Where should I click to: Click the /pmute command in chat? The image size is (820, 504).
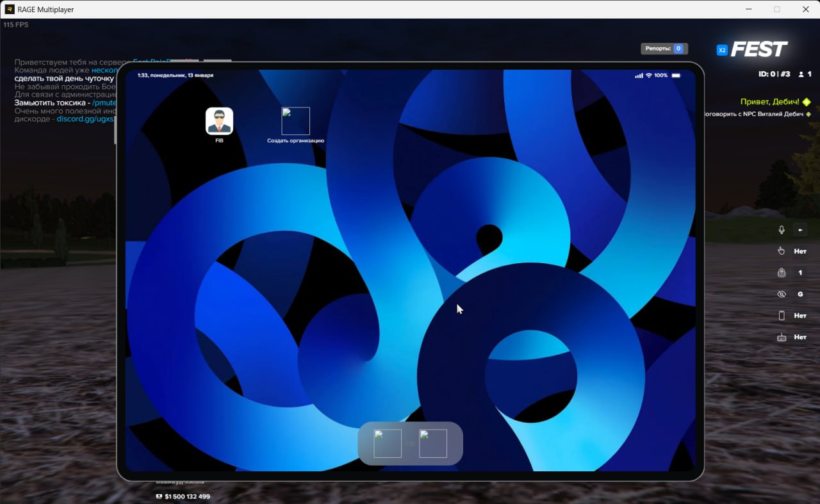(x=104, y=102)
